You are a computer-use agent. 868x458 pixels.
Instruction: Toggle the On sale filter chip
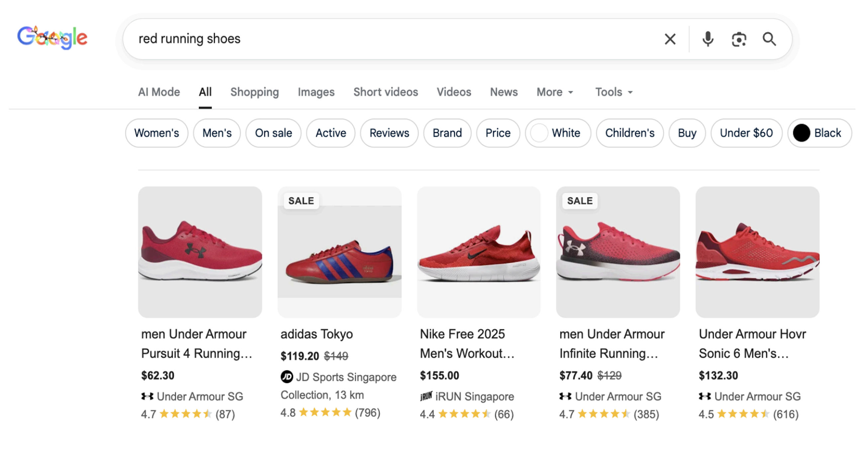(273, 133)
